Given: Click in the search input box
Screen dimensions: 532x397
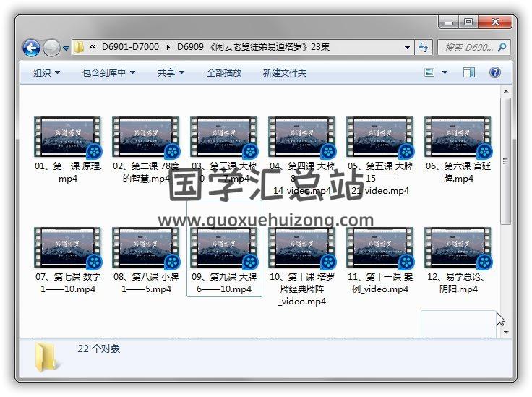Looking at the screenshot, I should point(468,48).
